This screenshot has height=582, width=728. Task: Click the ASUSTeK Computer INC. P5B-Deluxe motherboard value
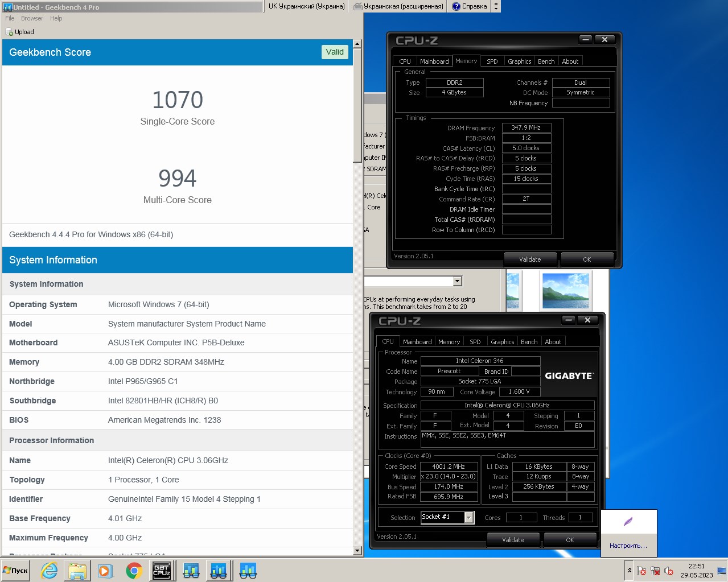tap(176, 342)
